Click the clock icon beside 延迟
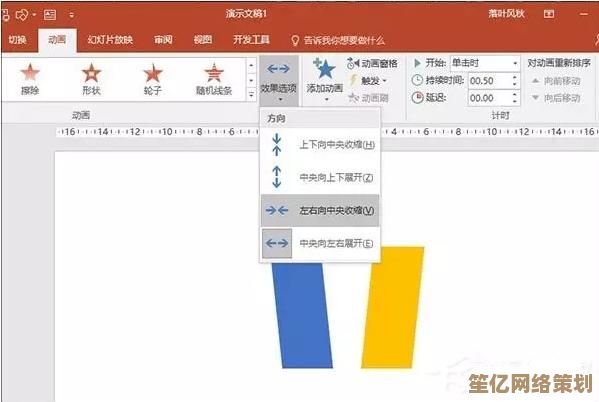 (417, 98)
